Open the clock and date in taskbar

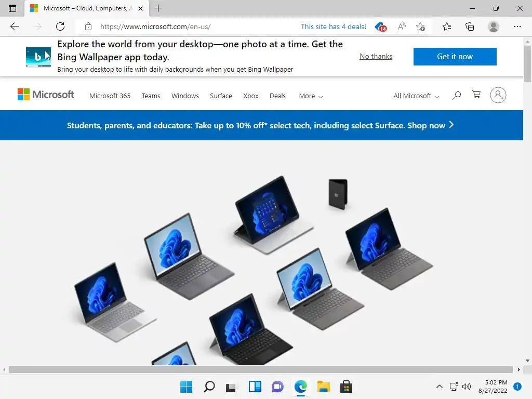493,387
